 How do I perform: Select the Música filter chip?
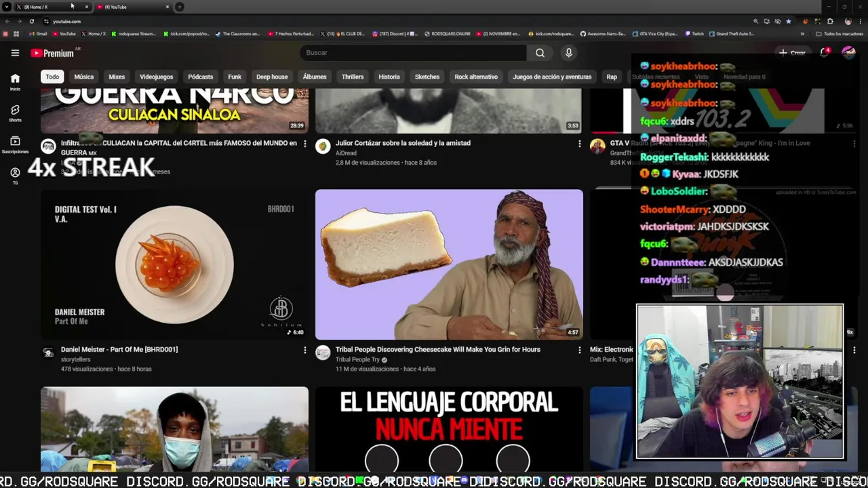click(84, 77)
